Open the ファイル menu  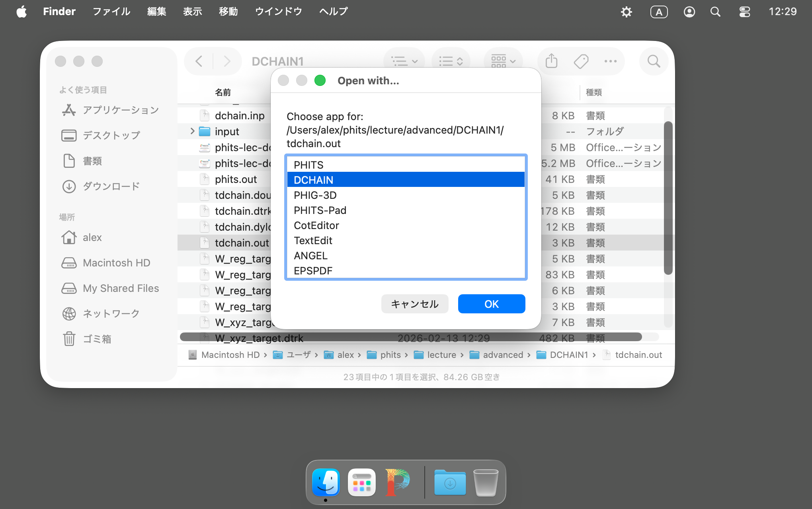tap(111, 12)
